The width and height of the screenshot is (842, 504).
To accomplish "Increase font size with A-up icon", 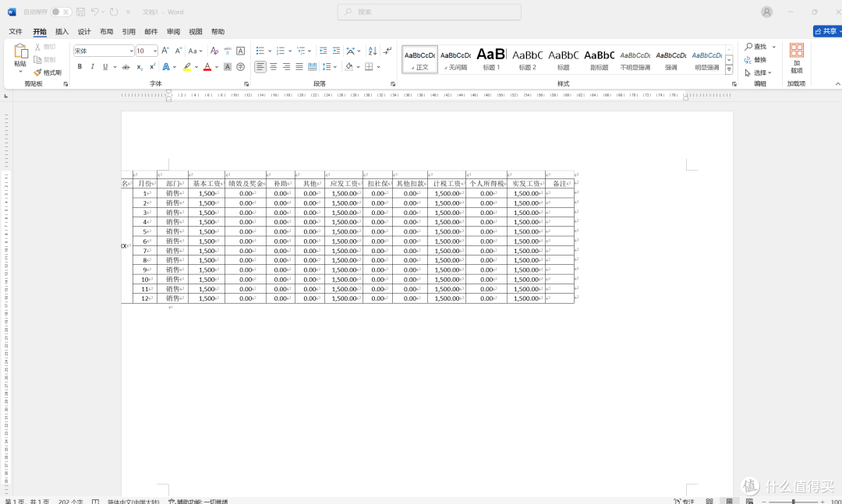I will click(x=165, y=51).
